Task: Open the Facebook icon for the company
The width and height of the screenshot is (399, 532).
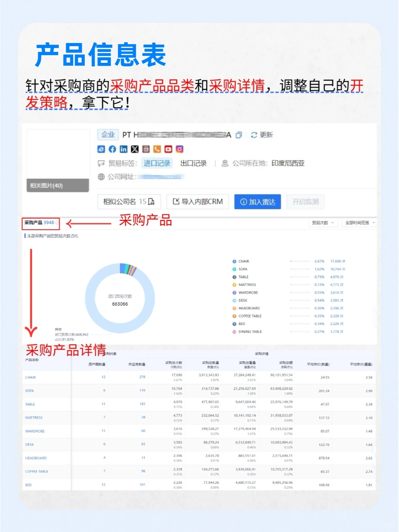Action: tap(112, 149)
